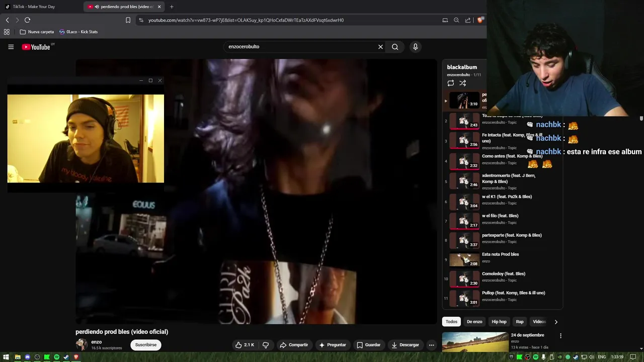Open the browser apps grid icon
Image resolution: width=644 pixels, height=362 pixels.
[7, 32]
